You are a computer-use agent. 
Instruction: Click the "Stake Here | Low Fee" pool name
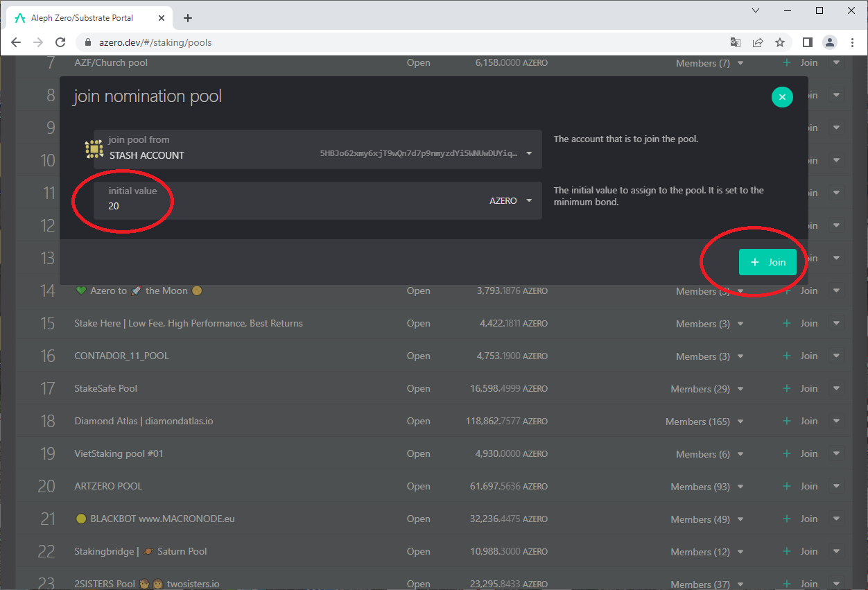189,323
